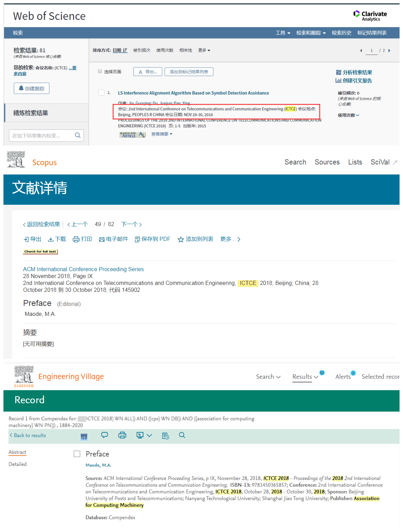The image size is (403, 532).
Task: Click the Create Citation Report (创建引文报告) link
Action: click(x=354, y=81)
